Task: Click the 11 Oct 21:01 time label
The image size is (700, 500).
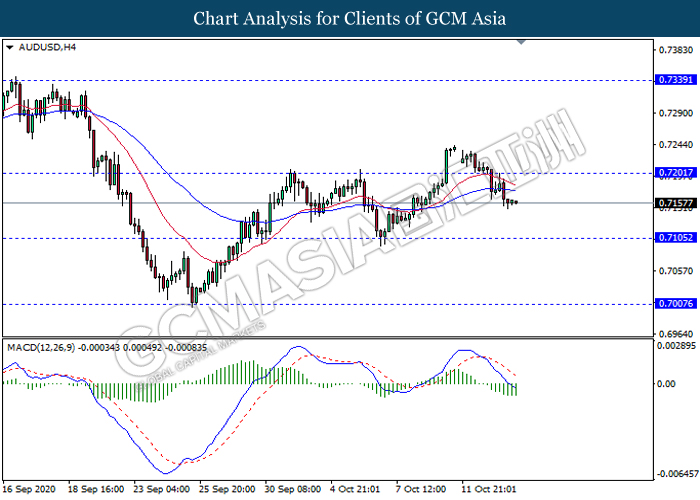Action: click(x=489, y=489)
